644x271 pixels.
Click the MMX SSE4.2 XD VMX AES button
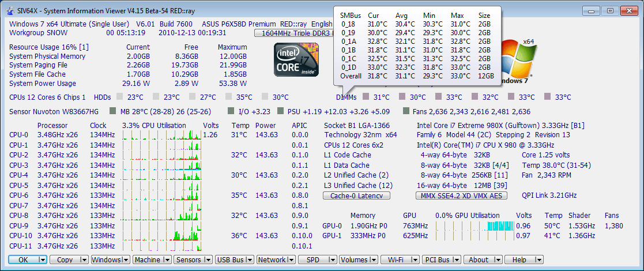(462, 196)
